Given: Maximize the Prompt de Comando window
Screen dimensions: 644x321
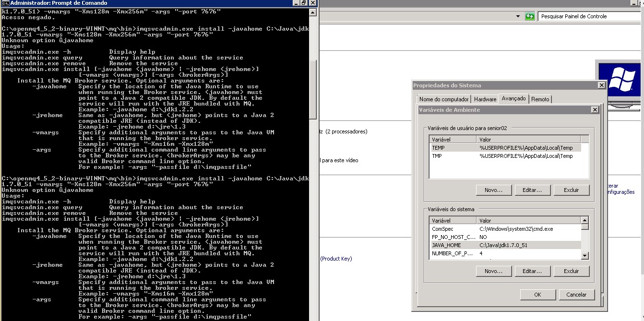Looking at the screenshot, I should (x=304, y=3).
